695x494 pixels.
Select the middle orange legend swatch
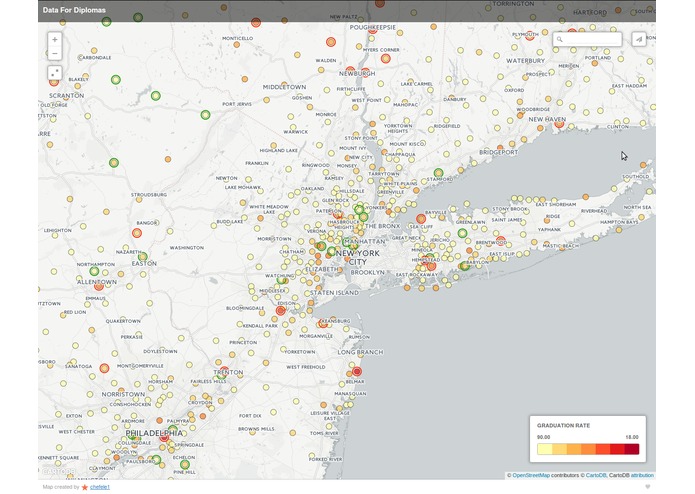point(588,449)
